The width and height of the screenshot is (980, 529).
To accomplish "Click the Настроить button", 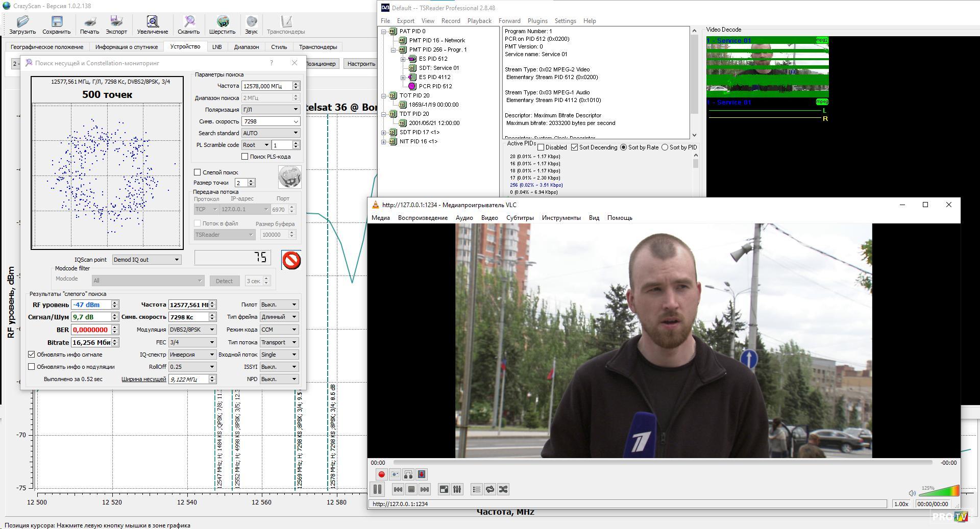I will click(361, 64).
